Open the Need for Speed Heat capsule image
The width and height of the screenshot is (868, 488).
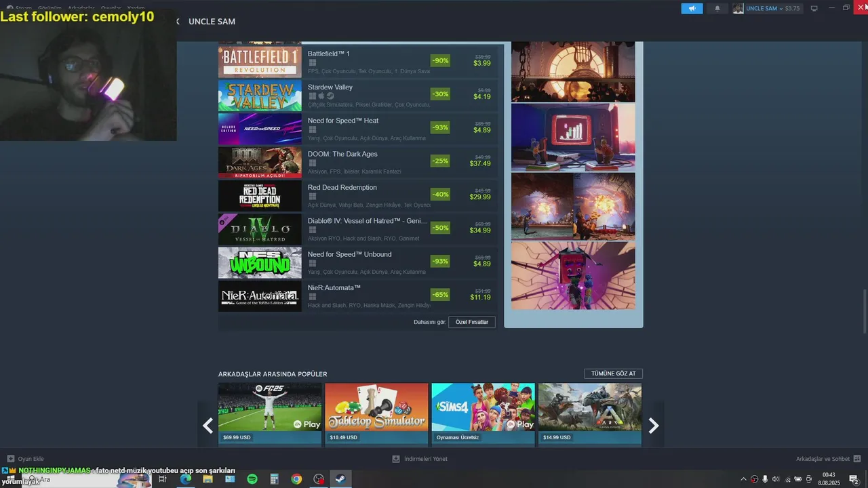(x=260, y=129)
